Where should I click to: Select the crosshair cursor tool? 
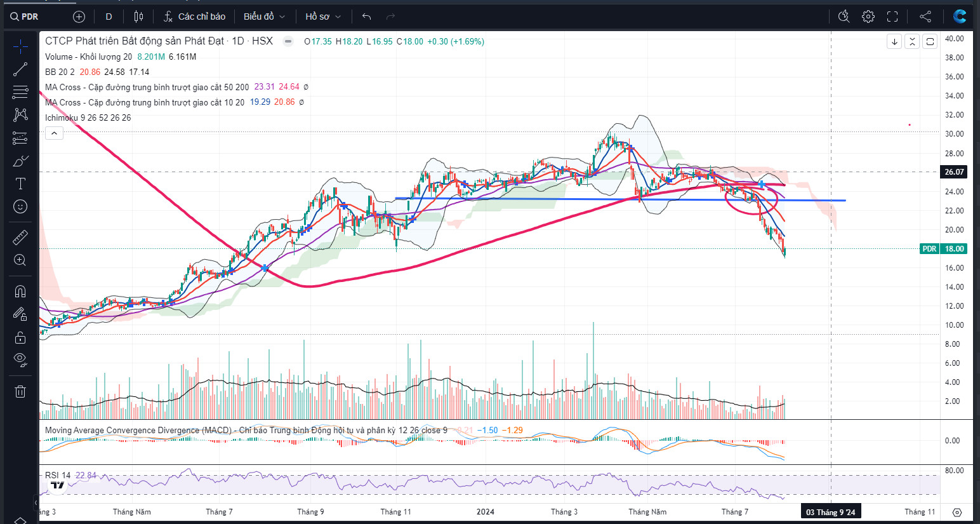click(20, 46)
